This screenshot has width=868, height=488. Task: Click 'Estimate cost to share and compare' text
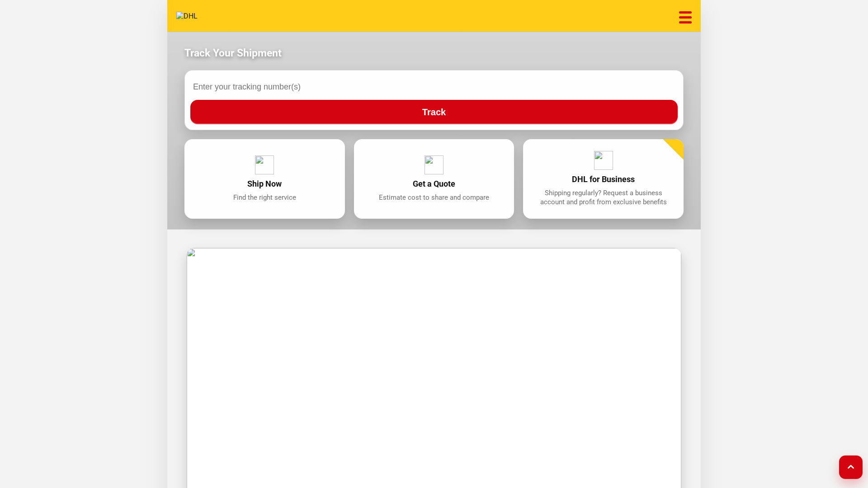point(434,197)
